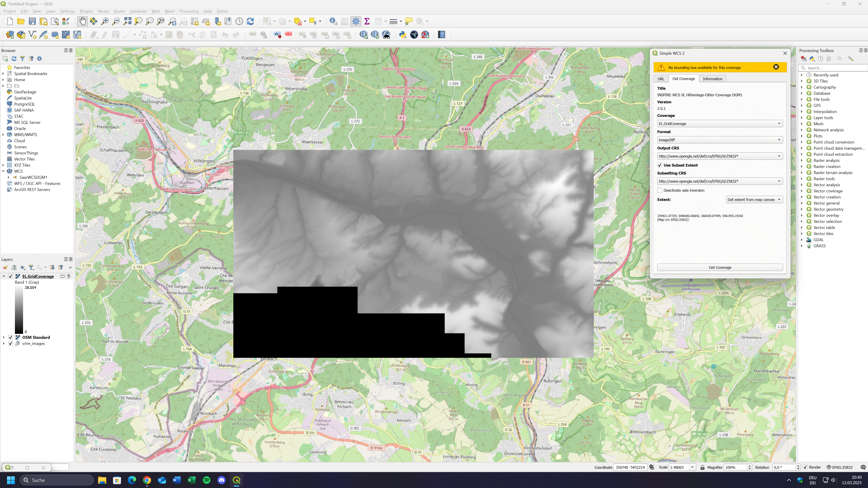Viewport: 868px width, 488px height.
Task: Open the Identify Features tool
Action: [x=333, y=21]
